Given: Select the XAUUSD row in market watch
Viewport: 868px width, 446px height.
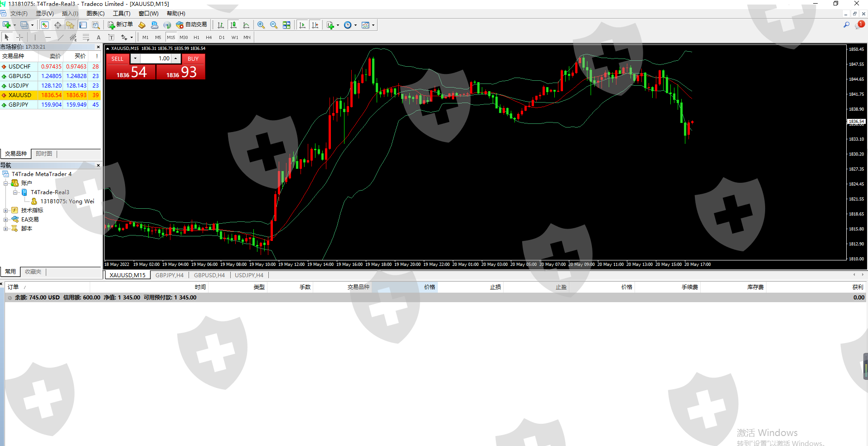Looking at the screenshot, I should (20, 95).
